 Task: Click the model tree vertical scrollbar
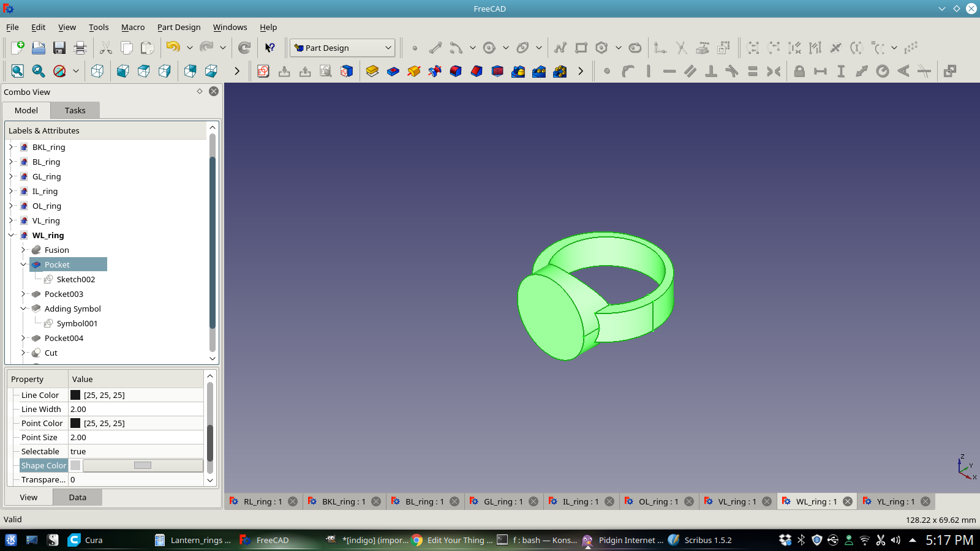coord(213,242)
